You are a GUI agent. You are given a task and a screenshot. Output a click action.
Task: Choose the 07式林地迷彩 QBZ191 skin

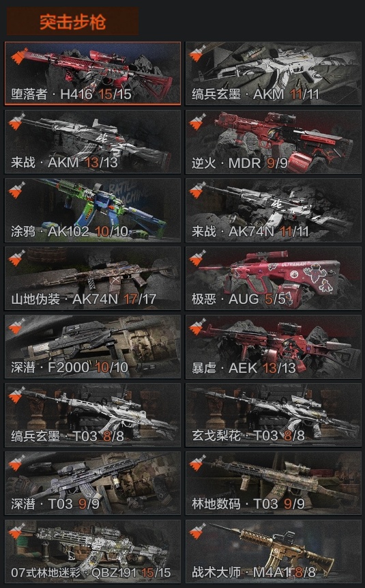(x=93, y=552)
